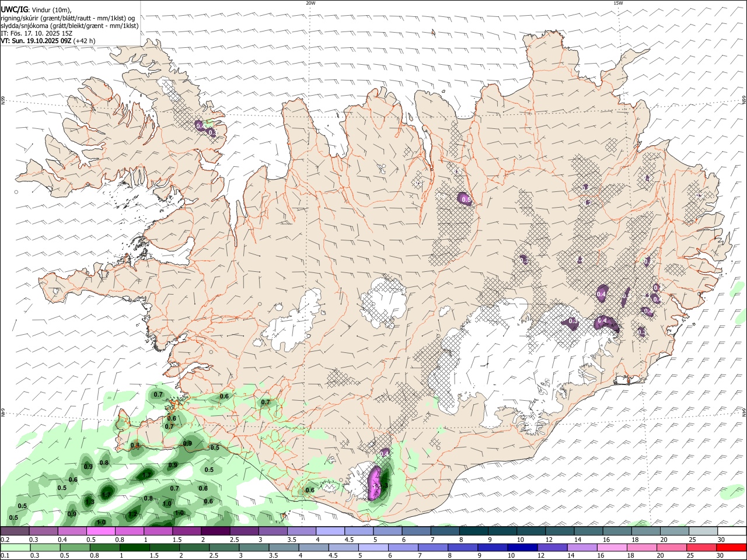Choose the lavender upper swatch between 4 and 4.5

[x=330, y=531]
